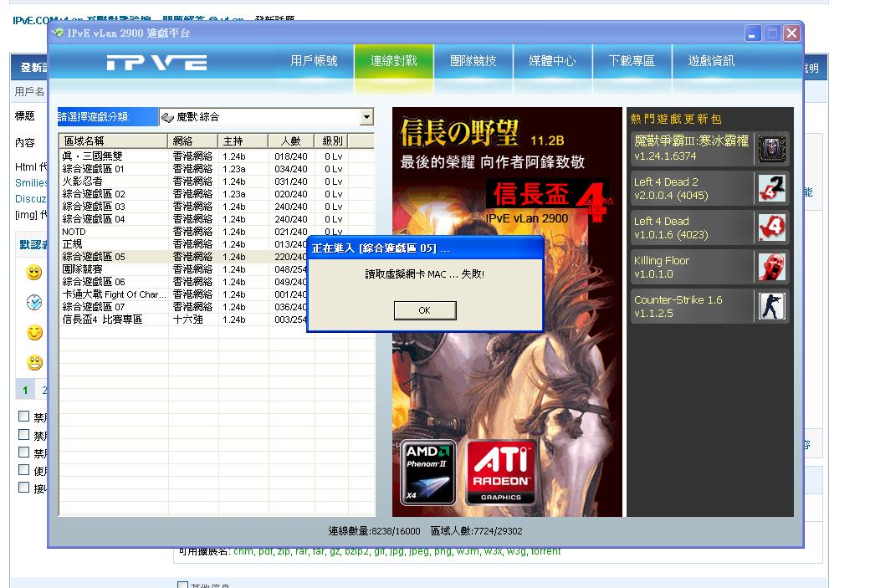The width and height of the screenshot is (870, 588).
Task: Sort by 區域名稱 column header
Action: 113,141
